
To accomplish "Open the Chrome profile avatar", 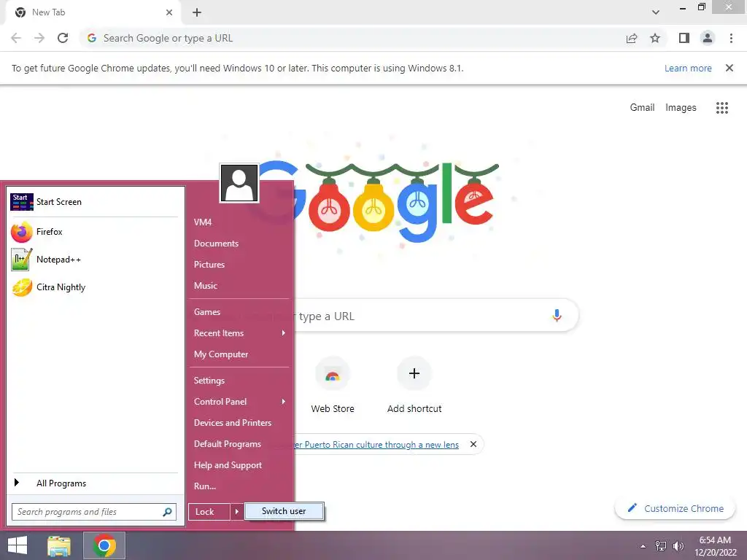I will (708, 38).
